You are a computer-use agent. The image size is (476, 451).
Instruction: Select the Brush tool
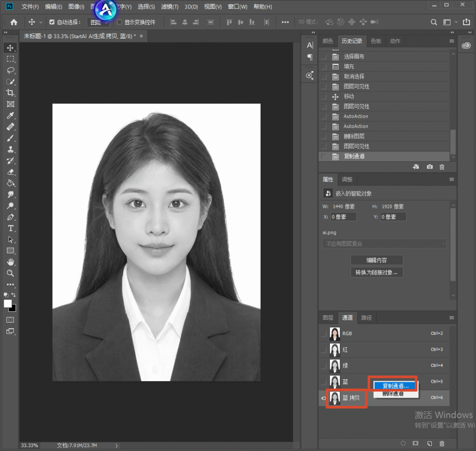tap(11, 138)
